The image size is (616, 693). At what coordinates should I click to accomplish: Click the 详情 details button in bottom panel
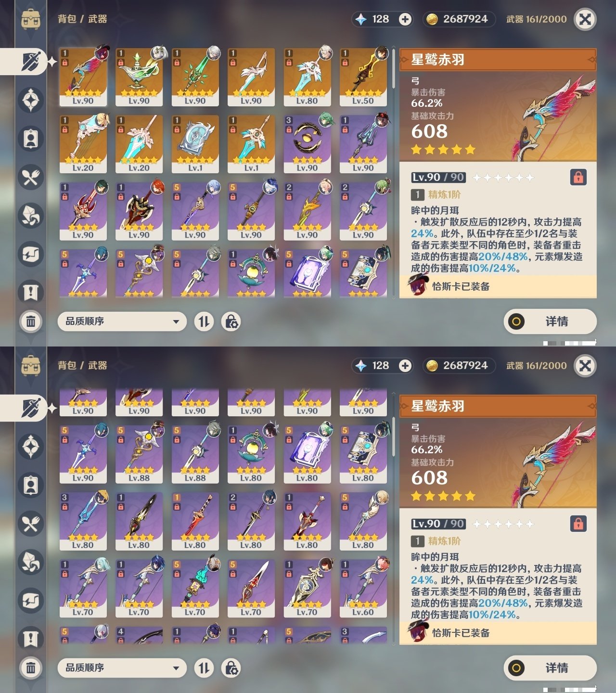pyautogui.click(x=550, y=668)
